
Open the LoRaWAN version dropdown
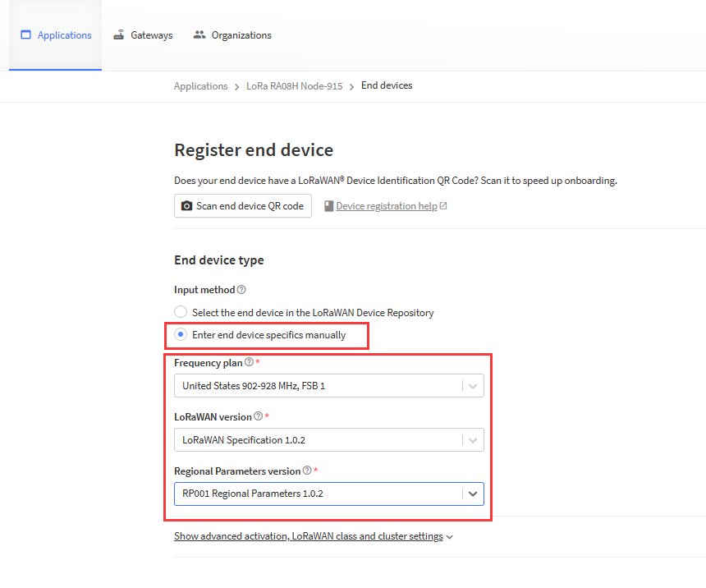click(x=328, y=440)
